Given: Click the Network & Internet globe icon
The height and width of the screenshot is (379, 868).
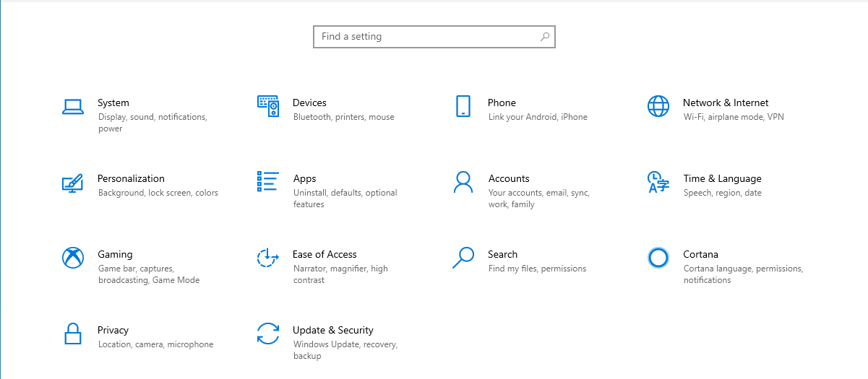Looking at the screenshot, I should pyautogui.click(x=658, y=106).
